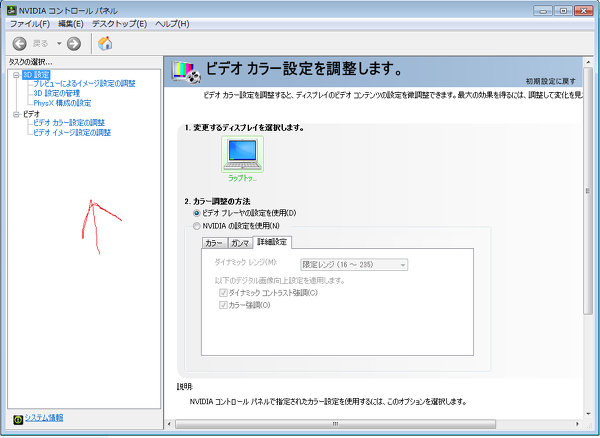
Task: Click the back arrow navigation icon
Action: 19,44
